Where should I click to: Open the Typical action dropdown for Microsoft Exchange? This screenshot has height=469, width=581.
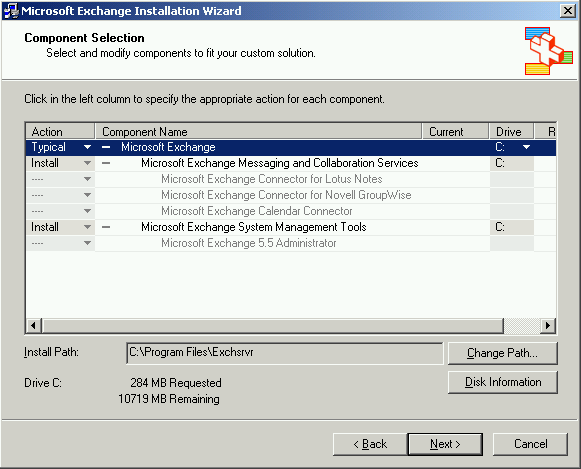(87, 147)
